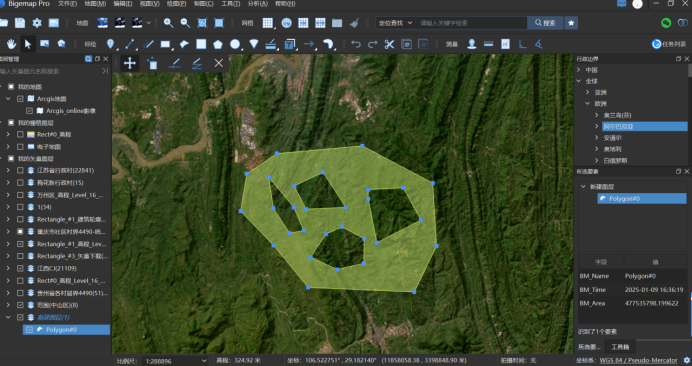This screenshot has height=366, width=692.
Task: Select Polygon#0 in selected elements panel
Action: tap(642, 199)
